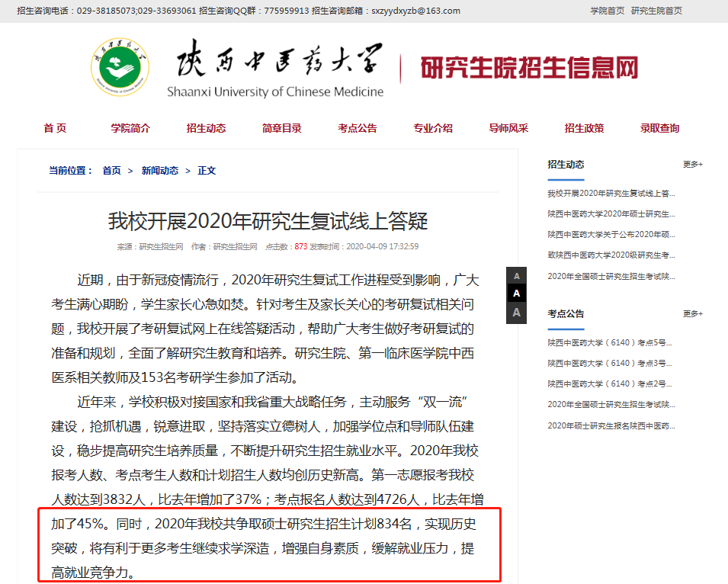Click the red 研究生院招生信息网 site title

point(529,68)
